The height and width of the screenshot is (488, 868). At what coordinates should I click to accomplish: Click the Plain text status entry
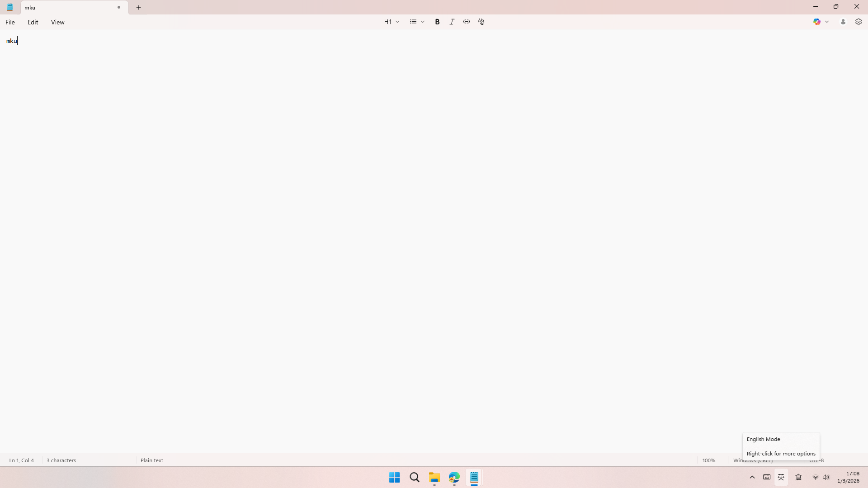pyautogui.click(x=152, y=460)
